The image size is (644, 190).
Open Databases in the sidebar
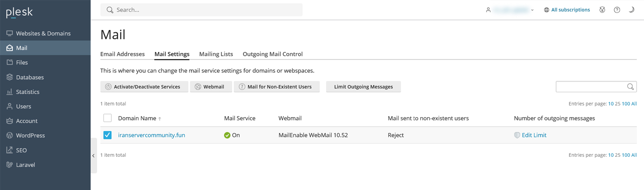click(x=30, y=77)
